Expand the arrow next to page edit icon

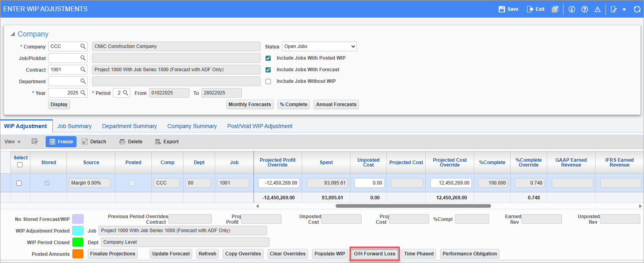click(x=624, y=10)
